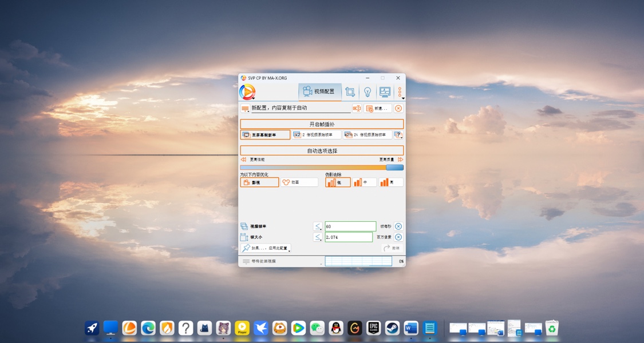Set artifact removal to 中 level
This screenshot has height=343, width=644.
(364, 182)
